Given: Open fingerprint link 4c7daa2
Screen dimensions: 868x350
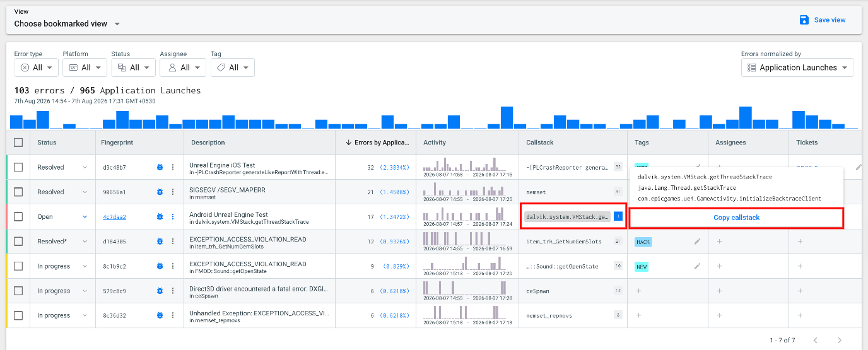Looking at the screenshot, I should tap(115, 217).
